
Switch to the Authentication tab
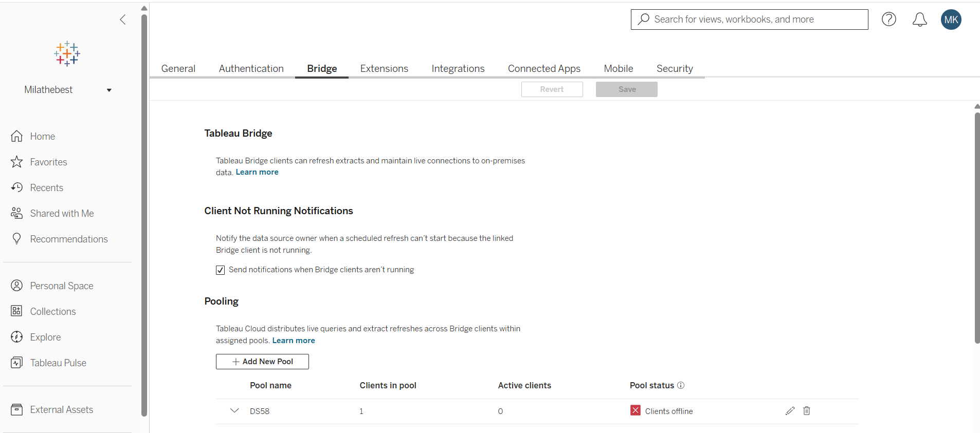click(251, 68)
